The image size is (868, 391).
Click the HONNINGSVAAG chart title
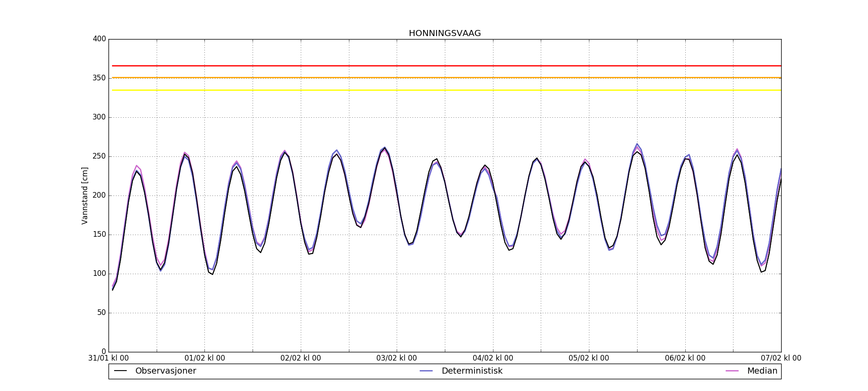point(444,33)
